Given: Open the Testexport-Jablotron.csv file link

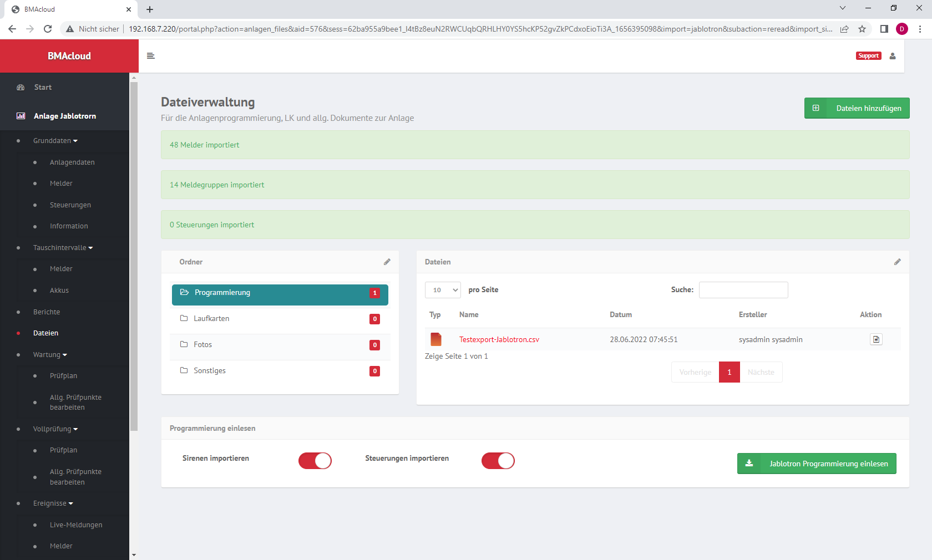Looking at the screenshot, I should [499, 339].
